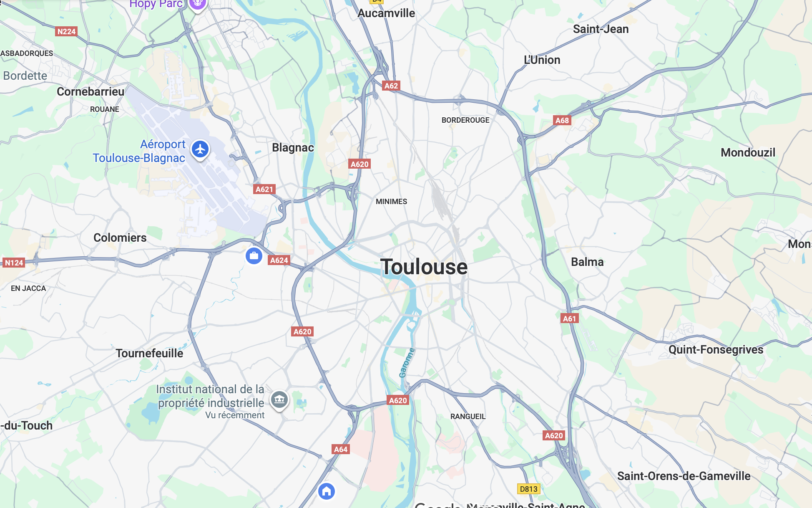Select the Balma town label
This screenshot has height=508, width=812.
587,262
